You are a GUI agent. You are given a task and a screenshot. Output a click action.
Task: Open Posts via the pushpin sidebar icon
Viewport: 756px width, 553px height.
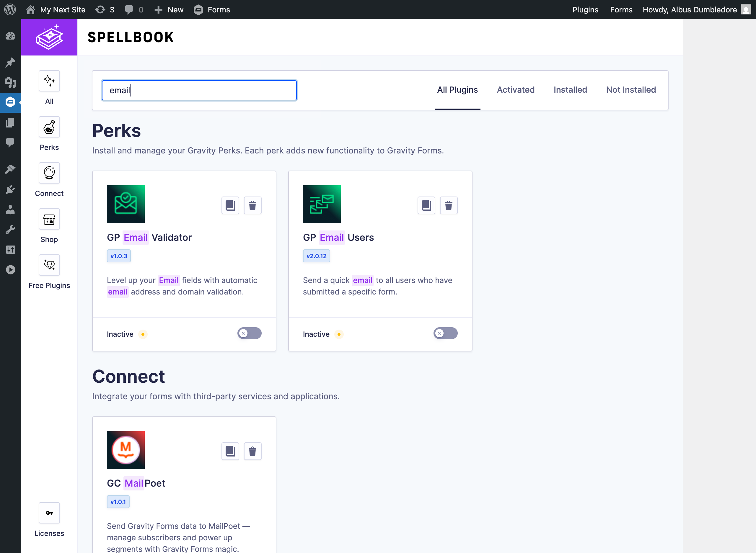click(x=10, y=62)
